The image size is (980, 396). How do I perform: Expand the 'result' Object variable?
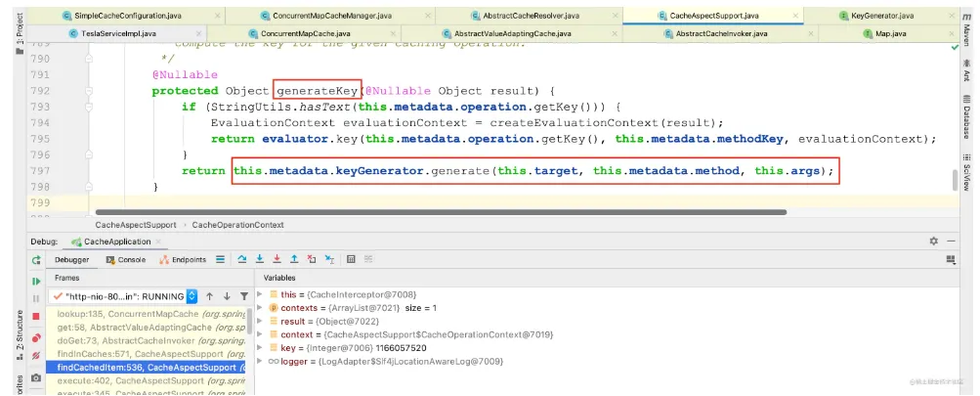(x=261, y=321)
